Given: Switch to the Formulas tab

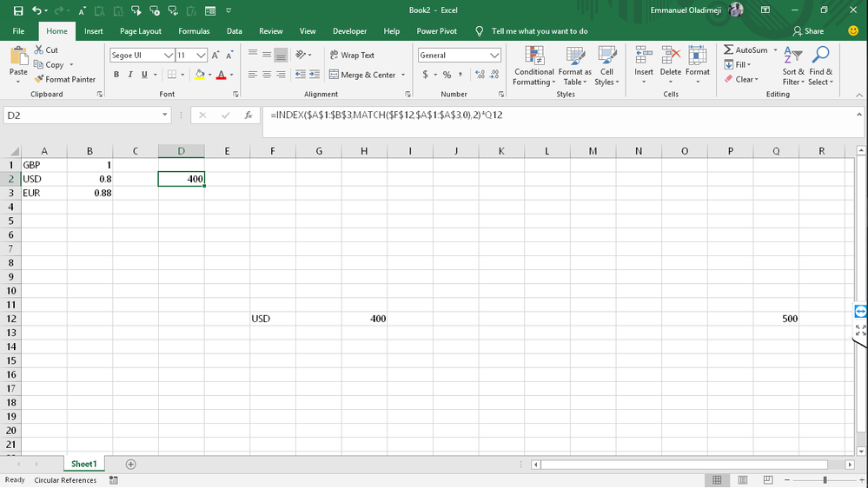Looking at the screenshot, I should (194, 31).
